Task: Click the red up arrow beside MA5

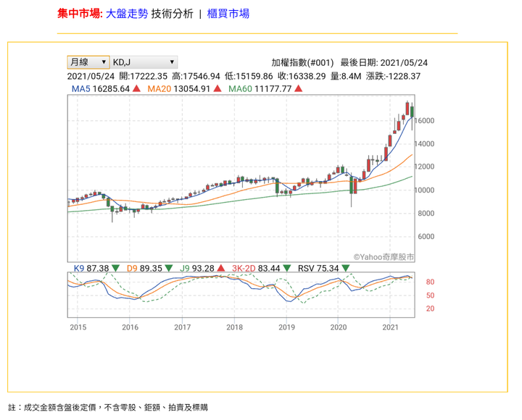Action: pyautogui.click(x=136, y=89)
